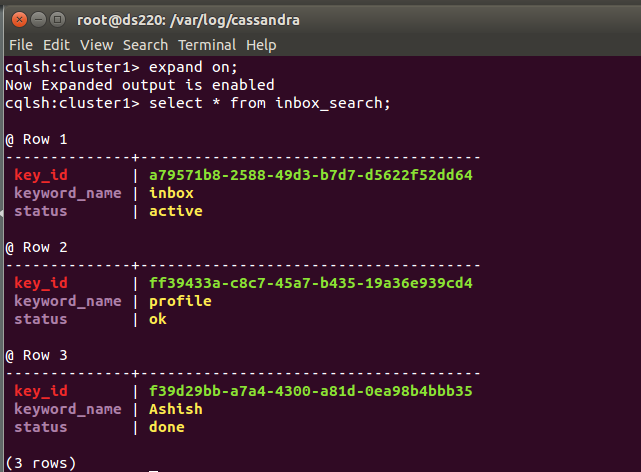The width and height of the screenshot is (641, 472).
Task: Click the keyword value 'Ashish'
Action: pyautogui.click(x=176, y=409)
